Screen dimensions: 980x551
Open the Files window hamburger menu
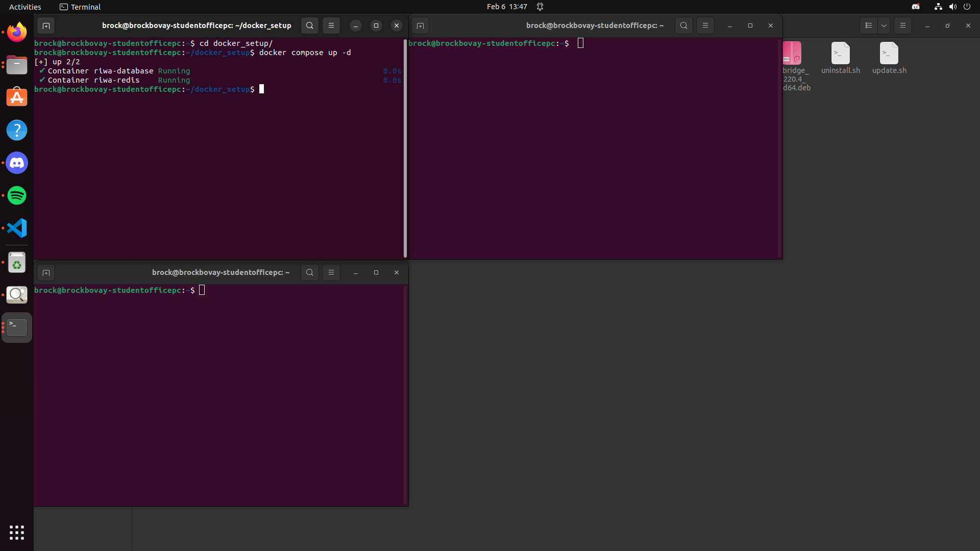(x=903, y=26)
